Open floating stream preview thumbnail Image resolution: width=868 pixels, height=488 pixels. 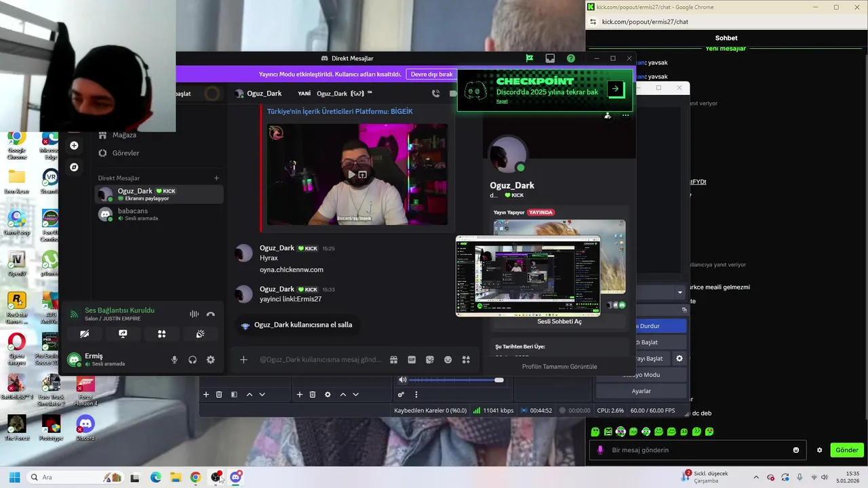[x=528, y=276]
